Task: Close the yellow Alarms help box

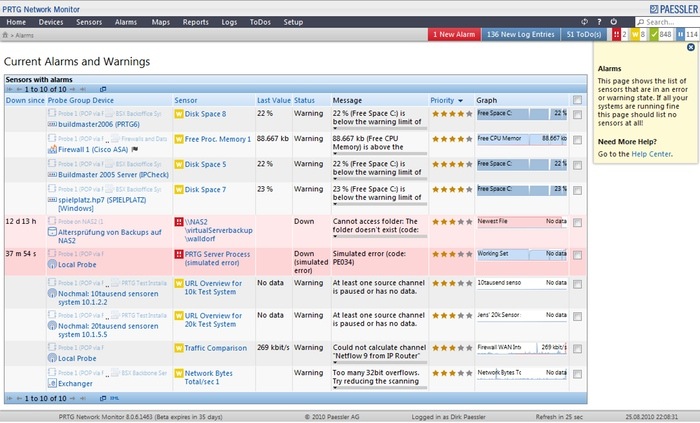Action: tap(691, 47)
